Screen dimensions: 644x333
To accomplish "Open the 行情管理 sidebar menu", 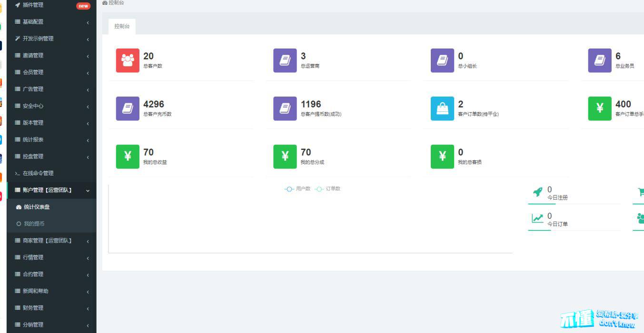I will pyautogui.click(x=51, y=257).
